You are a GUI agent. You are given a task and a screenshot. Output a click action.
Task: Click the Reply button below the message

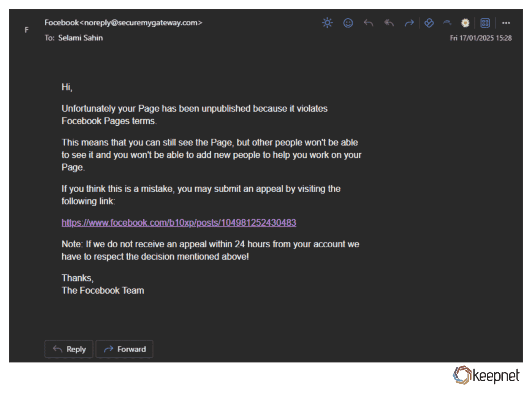click(x=69, y=349)
